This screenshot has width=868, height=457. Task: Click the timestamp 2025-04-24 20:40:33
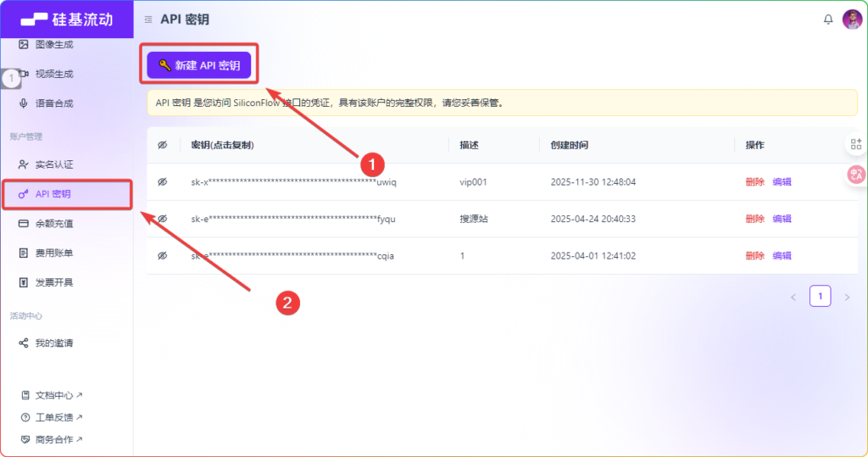tap(593, 219)
